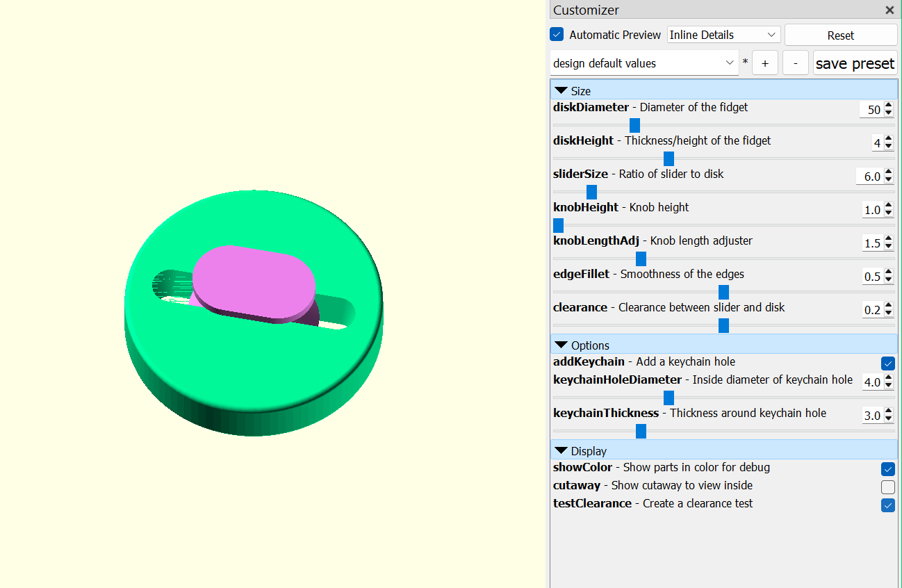Viewport: 902px width, 588px height.
Task: Click the knobLengthAdj slider handle
Action: [641, 259]
